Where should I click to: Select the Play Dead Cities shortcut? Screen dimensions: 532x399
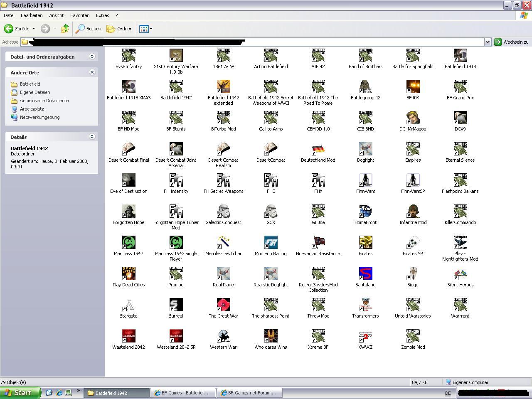(128, 277)
